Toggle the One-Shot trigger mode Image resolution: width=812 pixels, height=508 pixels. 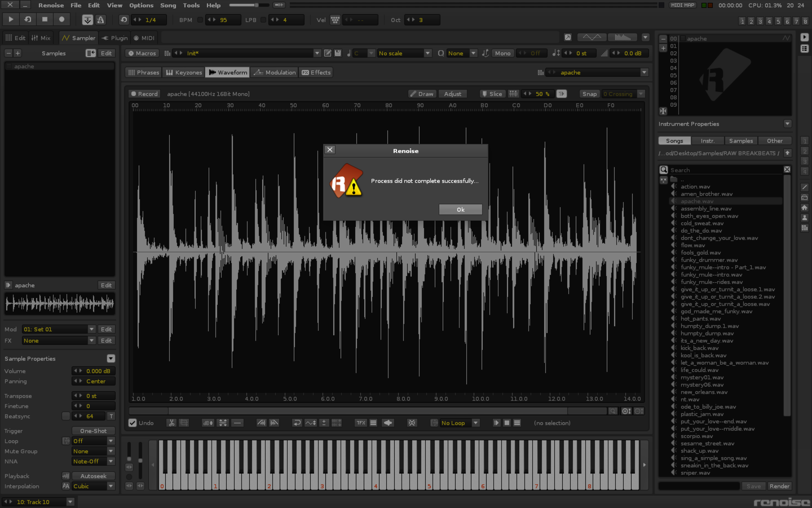93,431
